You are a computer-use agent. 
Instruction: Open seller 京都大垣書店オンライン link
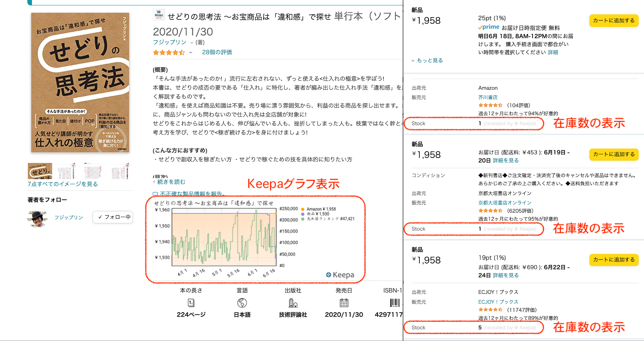505,203
